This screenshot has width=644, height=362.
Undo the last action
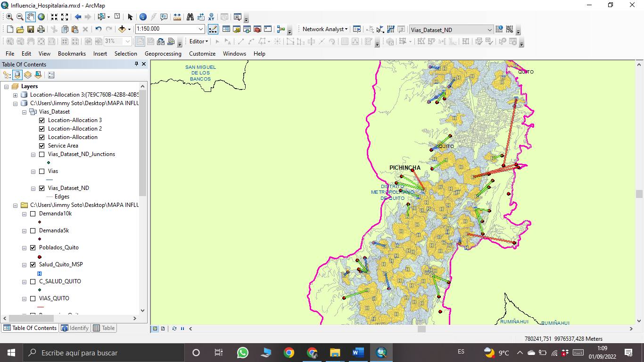coord(98,29)
